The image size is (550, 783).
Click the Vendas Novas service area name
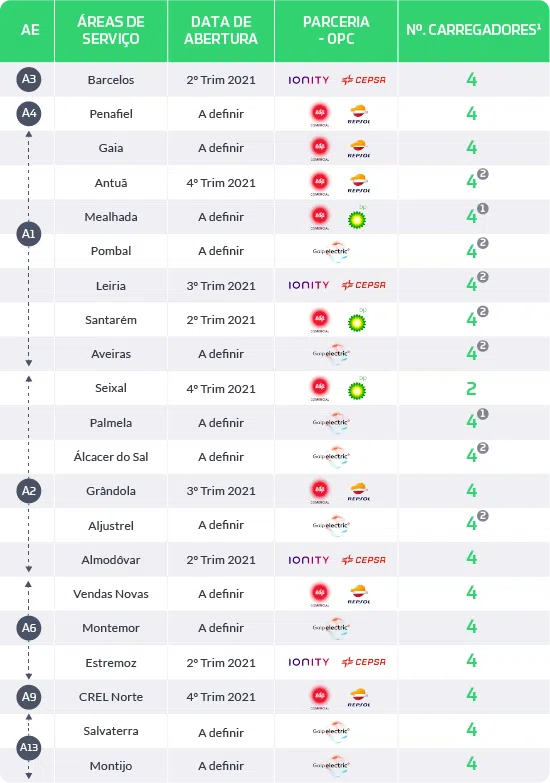tap(111, 594)
